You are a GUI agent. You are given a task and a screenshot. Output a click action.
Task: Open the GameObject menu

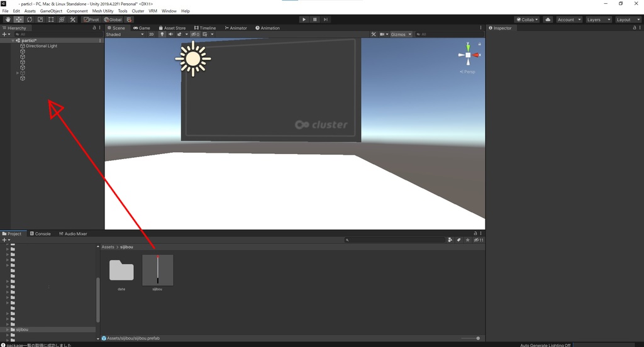click(x=51, y=11)
